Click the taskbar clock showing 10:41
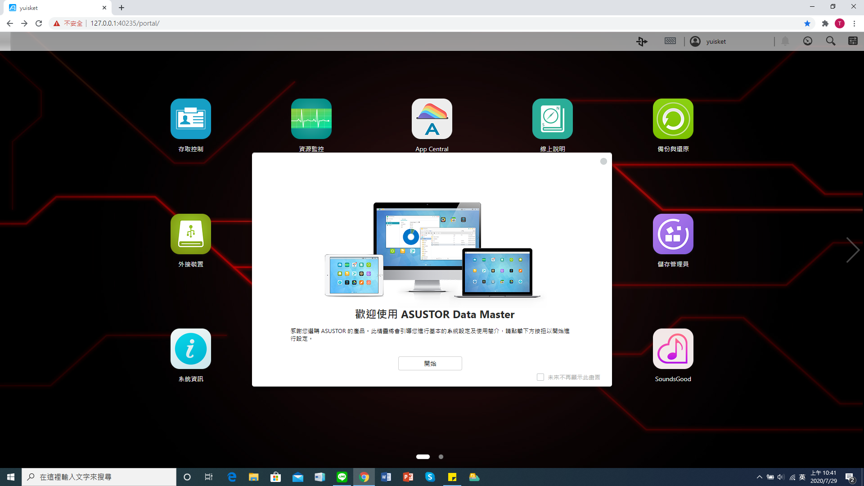 pos(823,477)
